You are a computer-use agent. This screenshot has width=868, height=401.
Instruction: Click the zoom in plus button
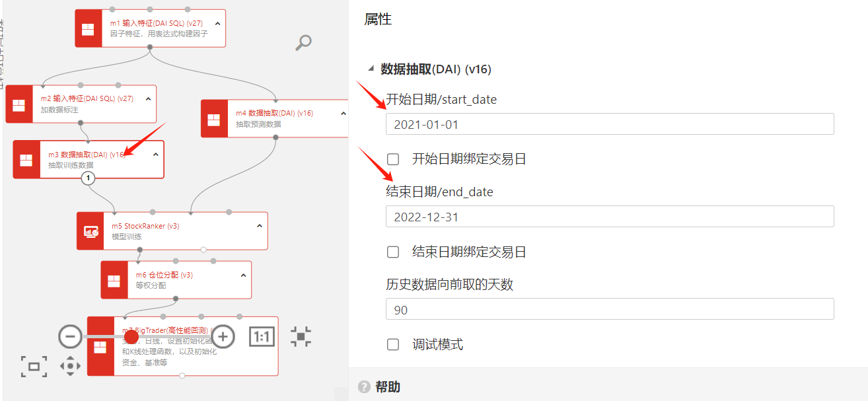(x=223, y=336)
